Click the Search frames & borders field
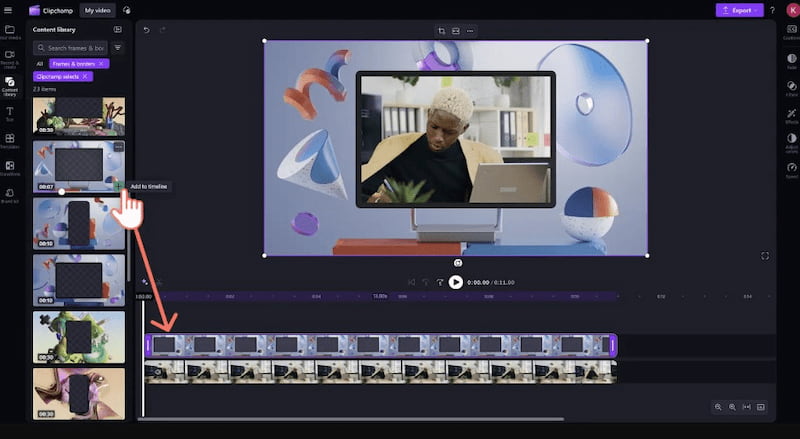Image resolution: width=800 pixels, height=439 pixels. click(x=70, y=48)
